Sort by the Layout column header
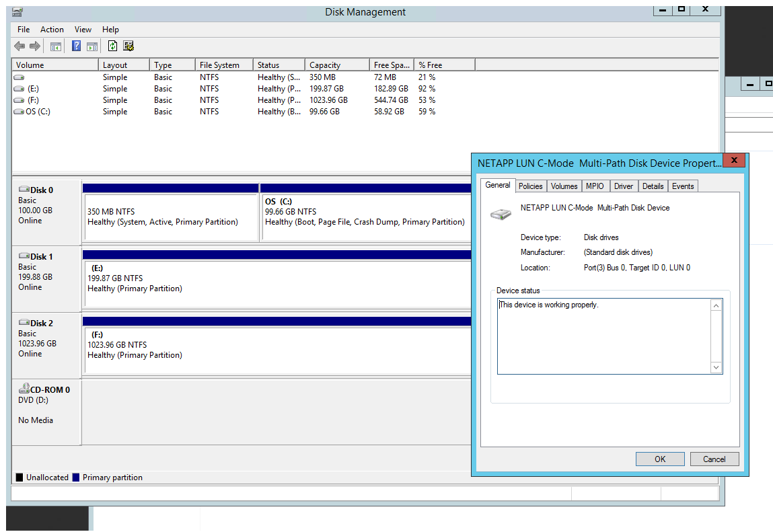773x532 pixels. click(x=124, y=65)
